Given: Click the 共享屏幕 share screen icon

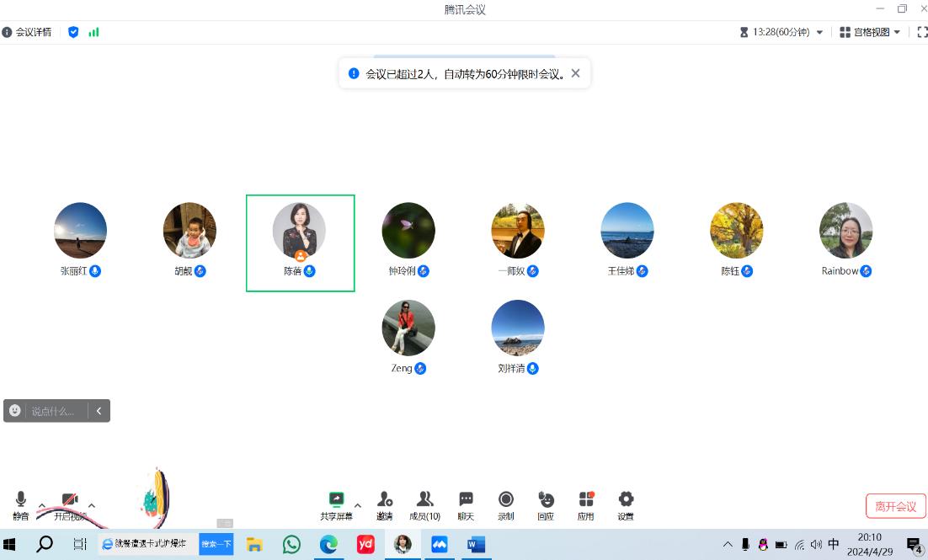Looking at the screenshot, I should [x=336, y=499].
